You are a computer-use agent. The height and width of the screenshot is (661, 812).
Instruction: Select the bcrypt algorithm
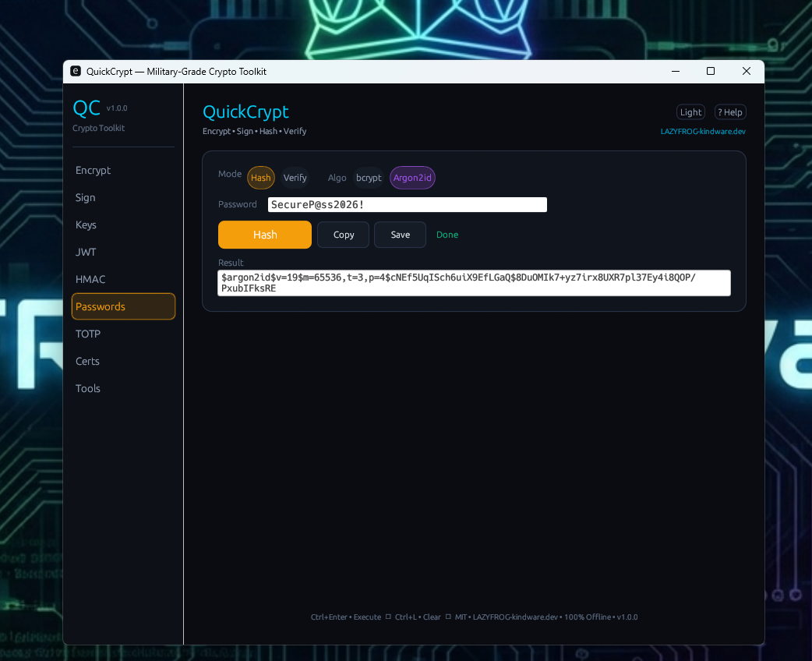pyautogui.click(x=368, y=178)
